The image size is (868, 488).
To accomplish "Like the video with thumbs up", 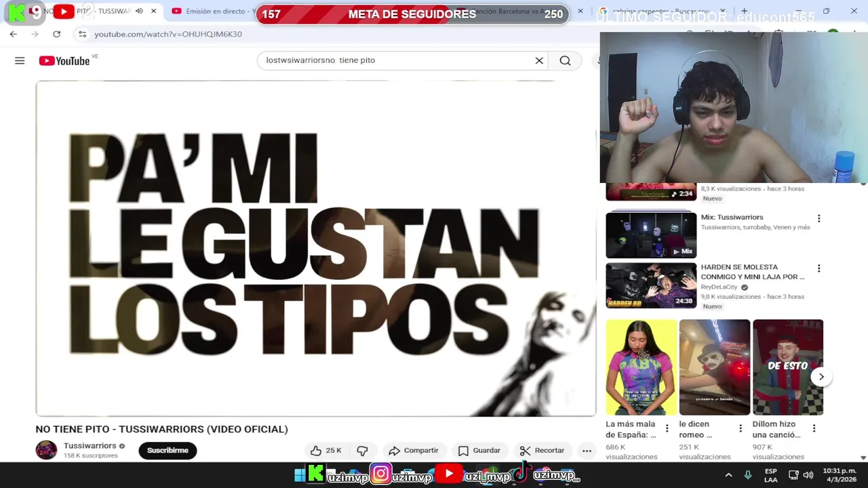I will pyautogui.click(x=325, y=450).
